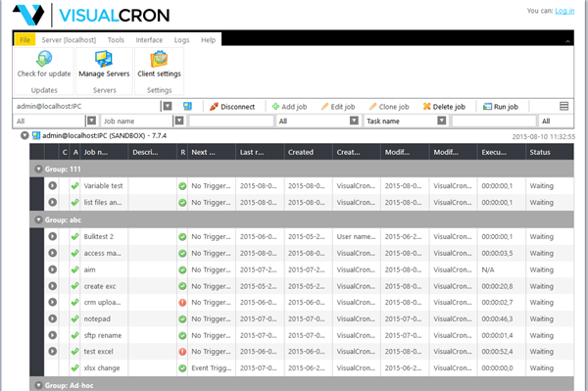Select the Event Trigg... cell of xlsx change
Image resolution: width=588 pixels, height=391 pixels.
pyautogui.click(x=212, y=368)
